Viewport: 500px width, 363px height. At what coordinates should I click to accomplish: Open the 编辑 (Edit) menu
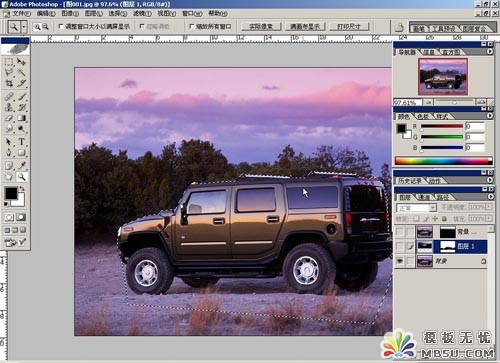46,14
